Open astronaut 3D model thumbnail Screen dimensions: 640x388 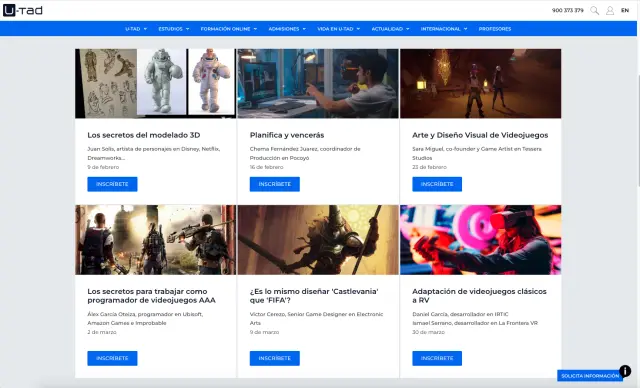[156, 84]
